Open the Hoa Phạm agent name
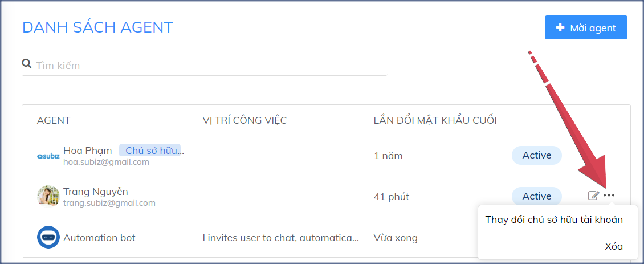Viewport: 644px width, 264px height. (x=87, y=151)
